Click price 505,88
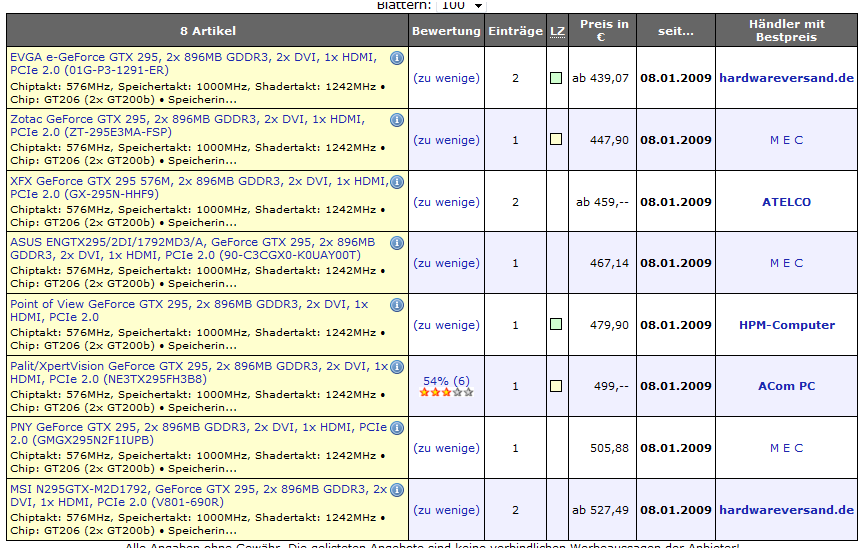 609,448
